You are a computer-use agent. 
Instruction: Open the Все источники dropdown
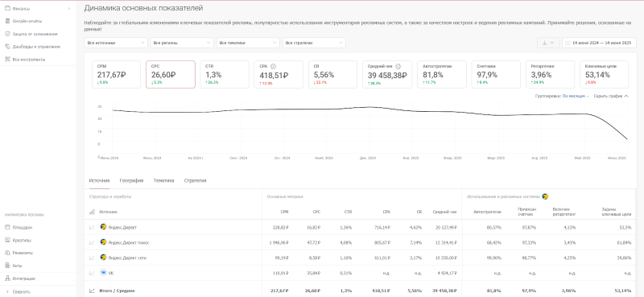[x=116, y=43]
